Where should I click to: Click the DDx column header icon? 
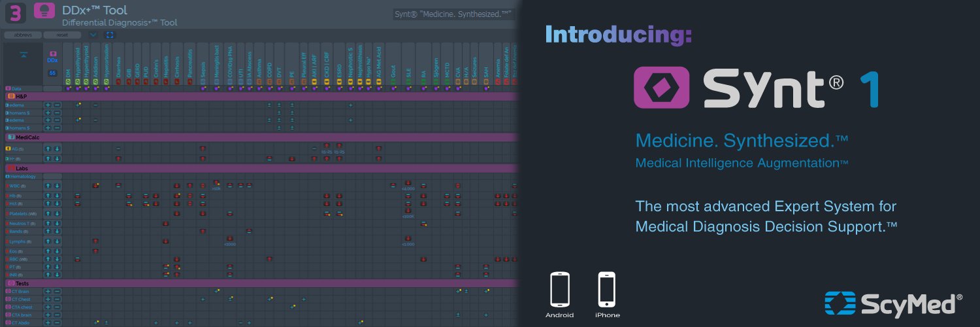coord(53,54)
